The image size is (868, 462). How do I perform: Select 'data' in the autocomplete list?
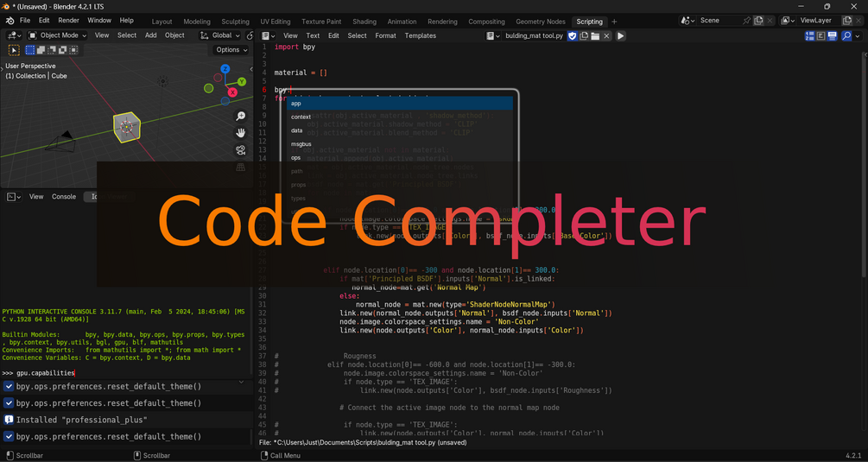click(x=400, y=130)
